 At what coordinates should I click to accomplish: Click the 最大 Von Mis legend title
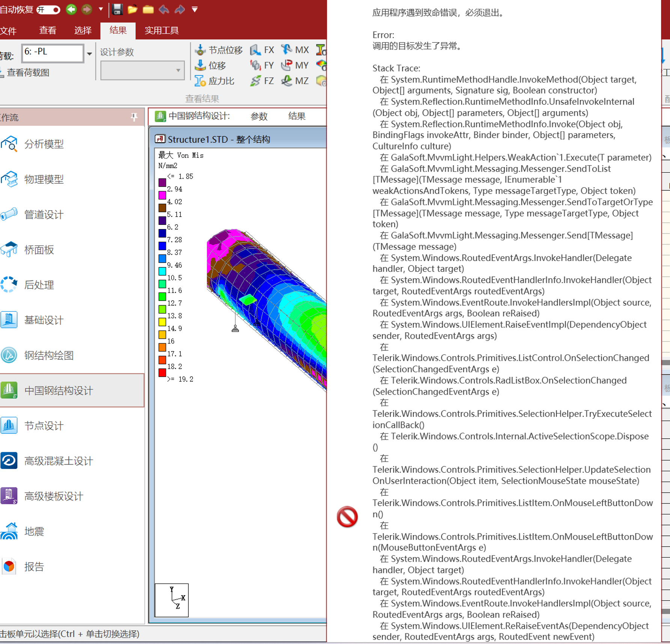coord(181,155)
